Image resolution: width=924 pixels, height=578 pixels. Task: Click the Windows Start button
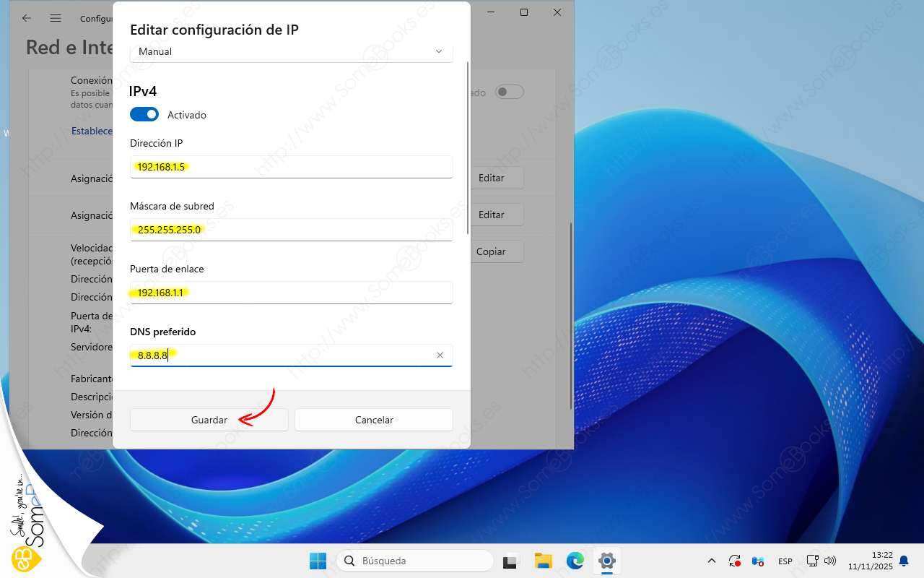[318, 561]
